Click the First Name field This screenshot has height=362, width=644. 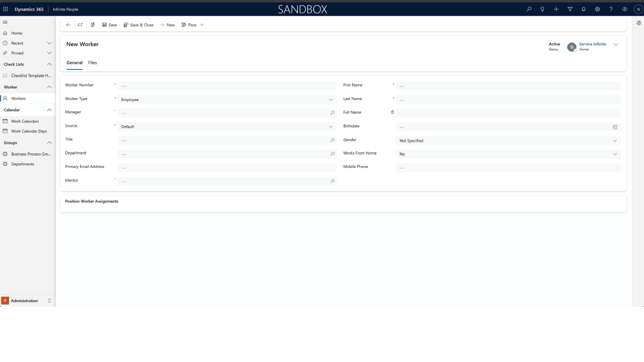[508, 86]
